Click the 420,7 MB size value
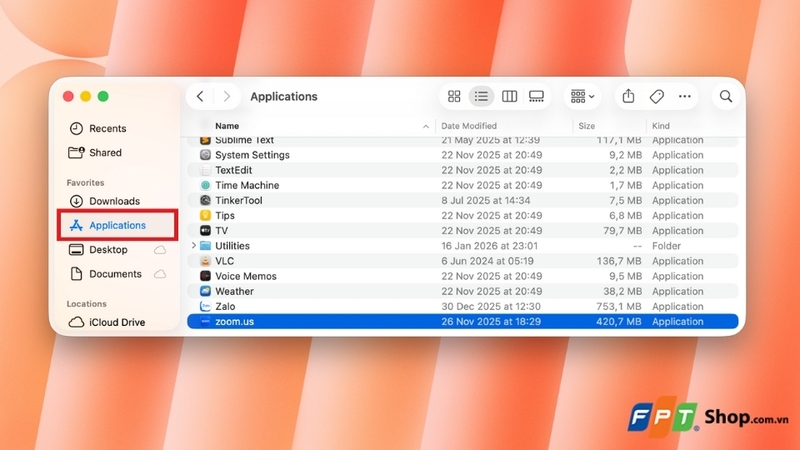800x450 pixels. (x=618, y=322)
